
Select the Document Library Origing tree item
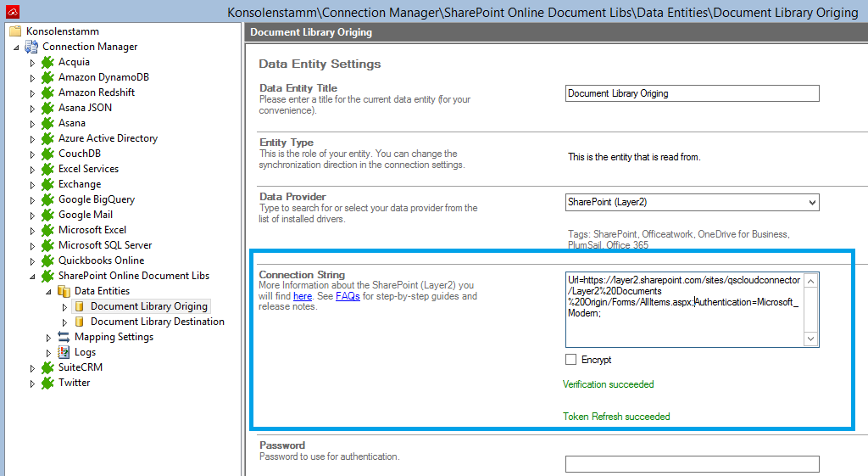coord(148,306)
